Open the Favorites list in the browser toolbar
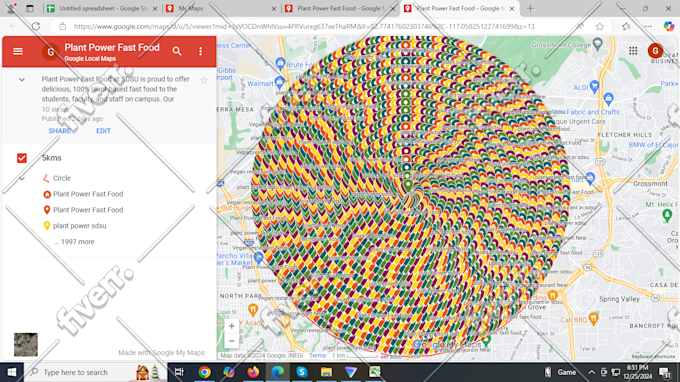This screenshot has height=382, width=680. 625,26
